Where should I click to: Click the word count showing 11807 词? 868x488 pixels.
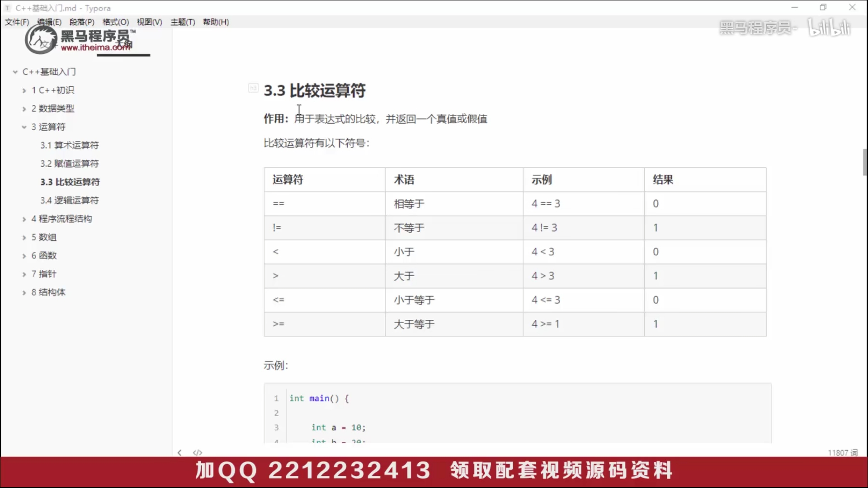[x=842, y=453]
